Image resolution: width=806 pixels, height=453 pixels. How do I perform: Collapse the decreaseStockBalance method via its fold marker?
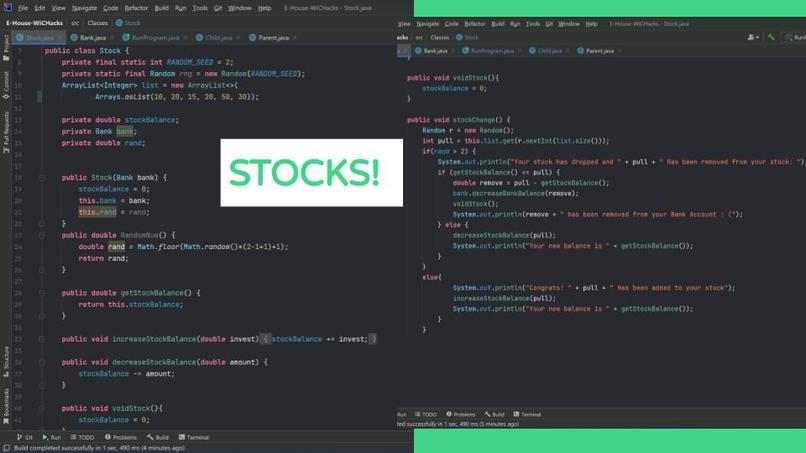(x=42, y=363)
